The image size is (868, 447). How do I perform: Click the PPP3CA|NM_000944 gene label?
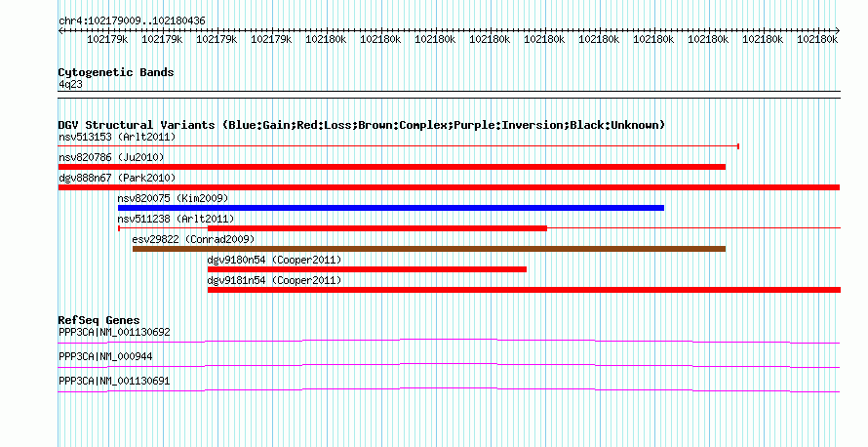105,356
